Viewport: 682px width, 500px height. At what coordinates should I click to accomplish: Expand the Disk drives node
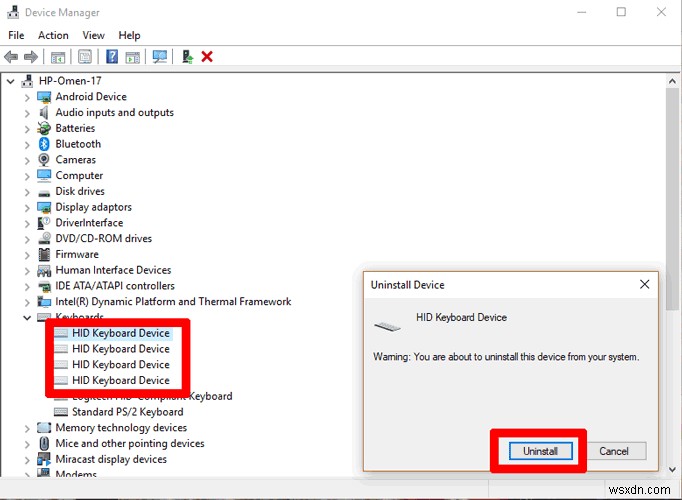pos(27,192)
